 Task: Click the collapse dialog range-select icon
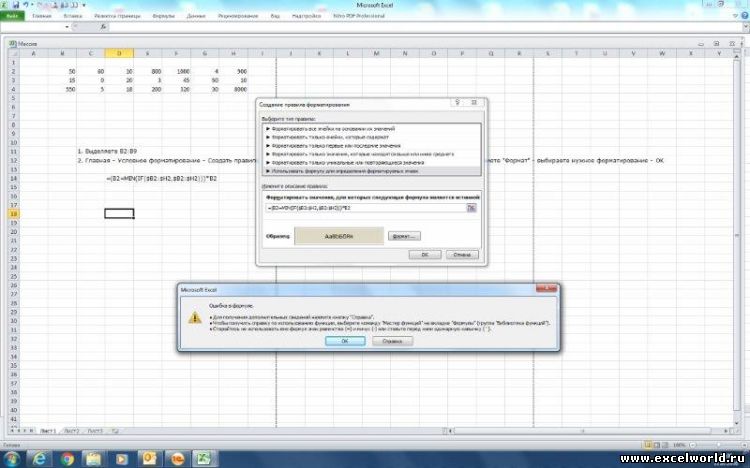[472, 208]
